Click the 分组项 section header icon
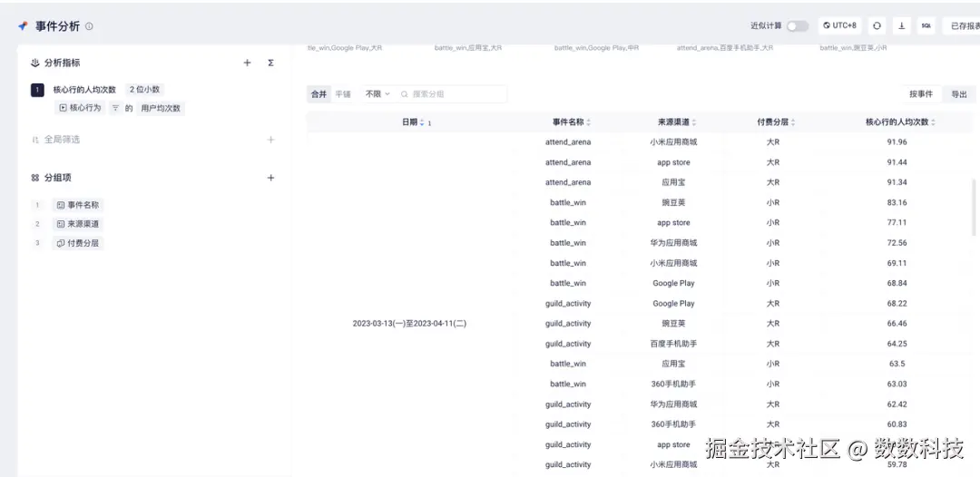980x477 pixels. click(x=35, y=178)
